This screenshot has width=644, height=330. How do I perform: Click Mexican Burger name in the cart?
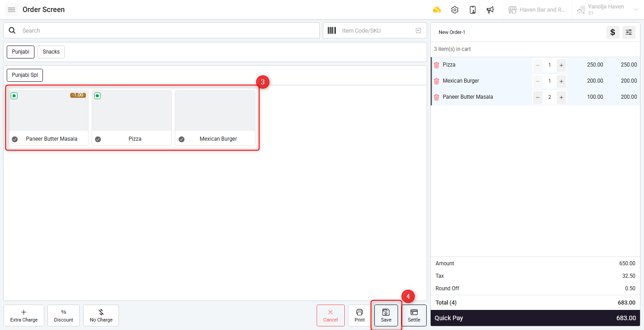[x=461, y=81]
